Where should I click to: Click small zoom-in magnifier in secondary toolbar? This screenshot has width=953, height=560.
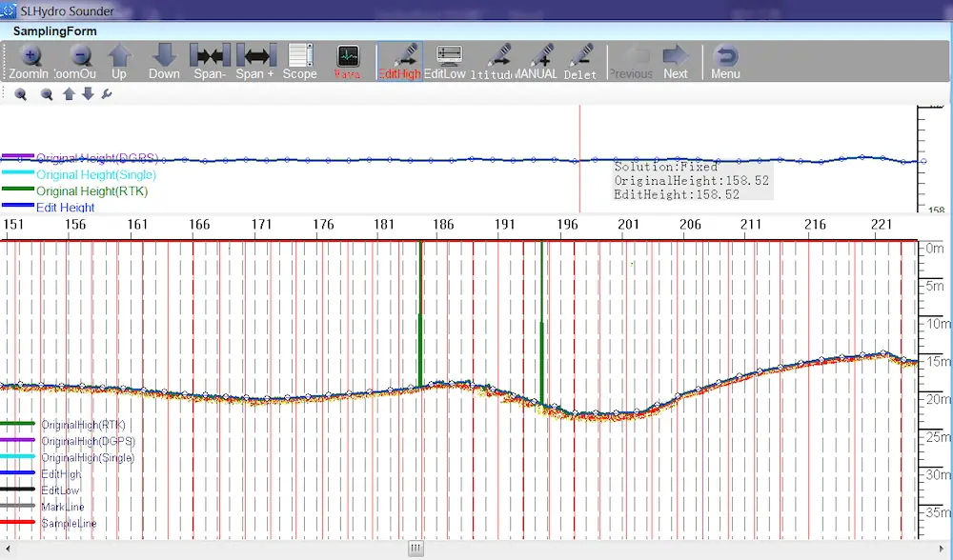tap(21, 94)
